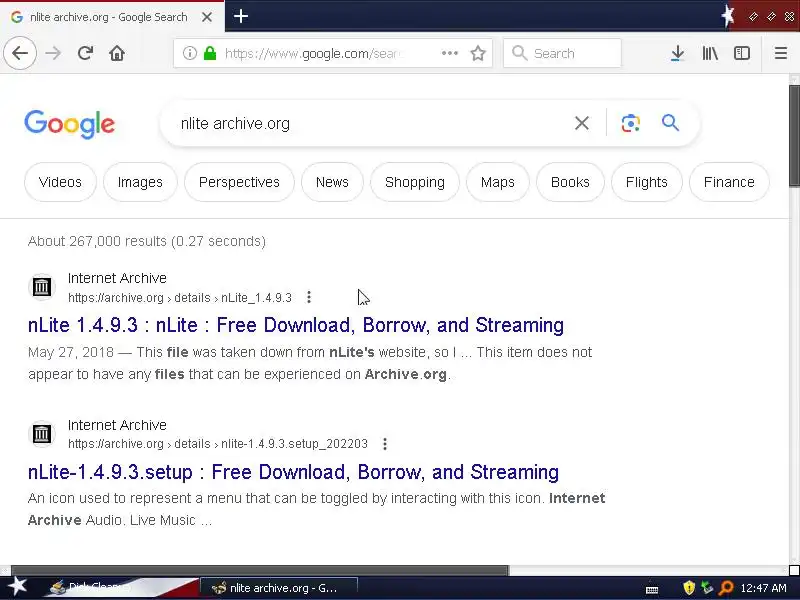
Task: Focus the toolbar Search box
Action: pos(562,53)
